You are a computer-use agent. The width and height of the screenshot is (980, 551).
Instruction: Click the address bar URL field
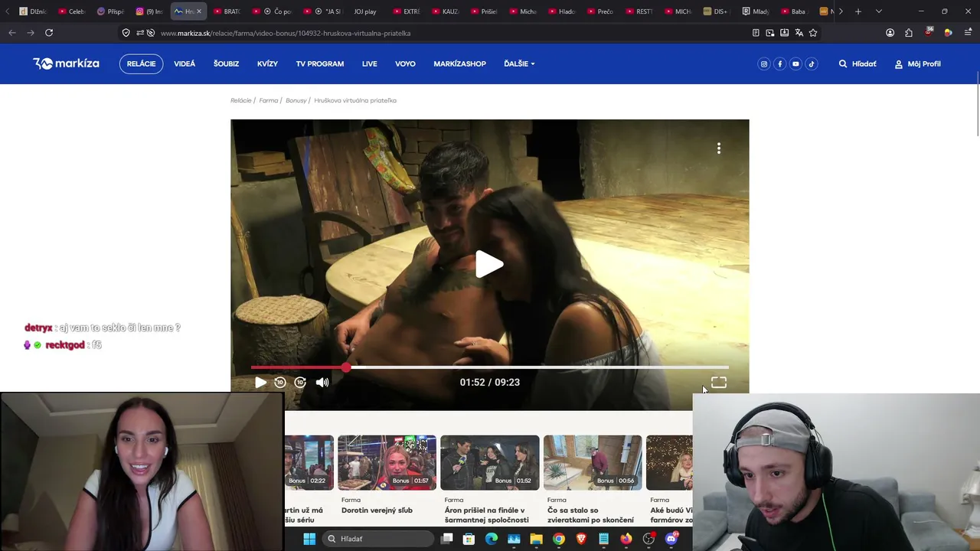coord(452,33)
